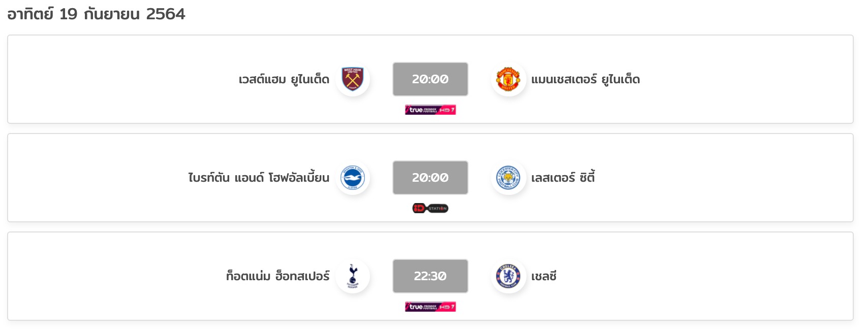Screen dimensions: 868x334
Task: Select the 20:00 time box for Brighton match
Action: click(x=430, y=178)
